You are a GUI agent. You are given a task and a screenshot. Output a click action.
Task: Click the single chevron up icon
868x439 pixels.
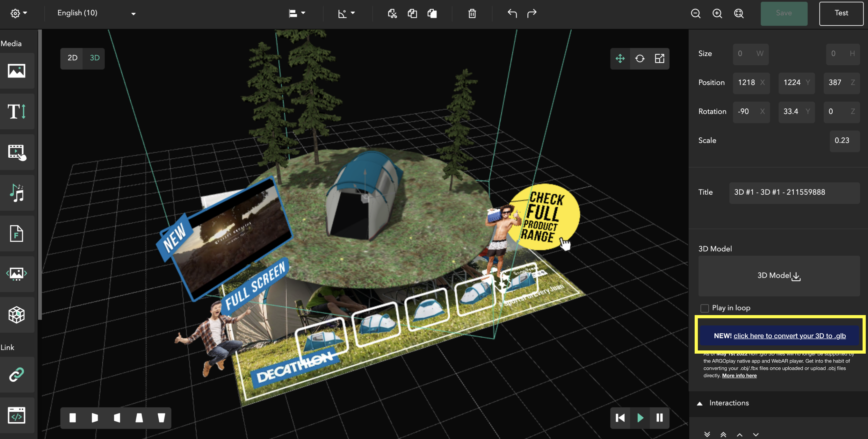(739, 434)
